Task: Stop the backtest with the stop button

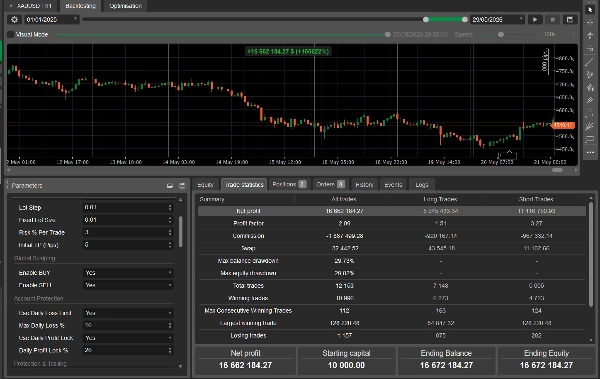Action: [553, 20]
